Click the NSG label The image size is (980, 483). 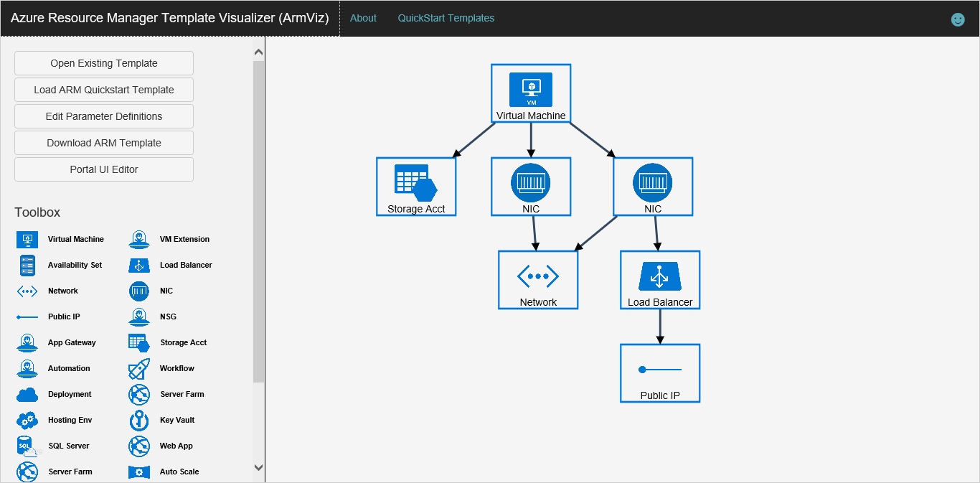click(x=168, y=316)
